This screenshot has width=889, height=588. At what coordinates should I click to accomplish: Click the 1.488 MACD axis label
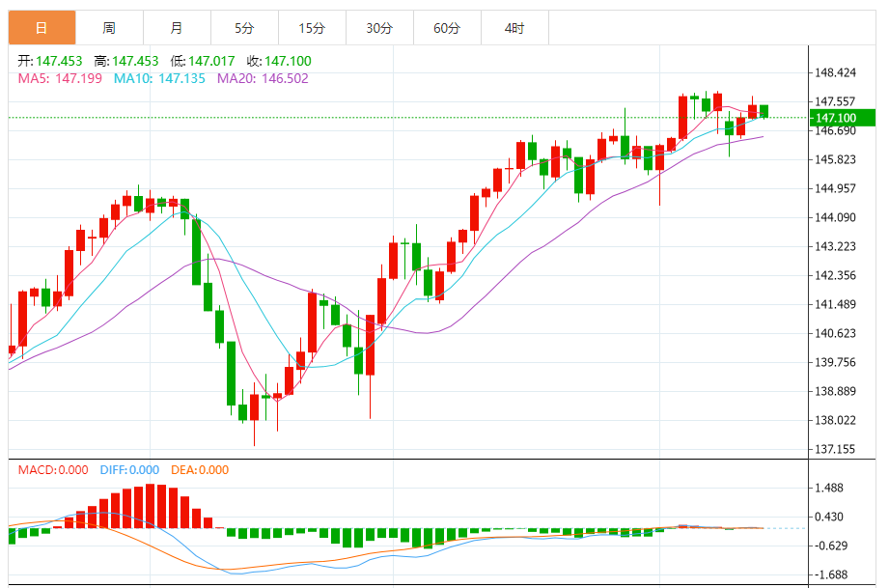829,488
